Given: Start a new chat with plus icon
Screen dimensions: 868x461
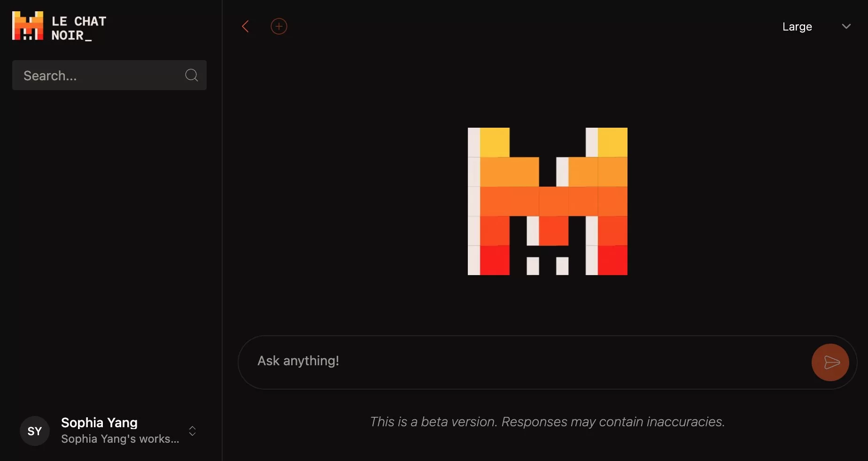Looking at the screenshot, I should pos(279,26).
